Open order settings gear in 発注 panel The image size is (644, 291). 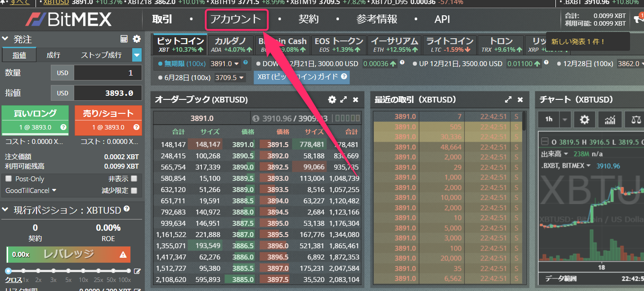click(x=137, y=39)
